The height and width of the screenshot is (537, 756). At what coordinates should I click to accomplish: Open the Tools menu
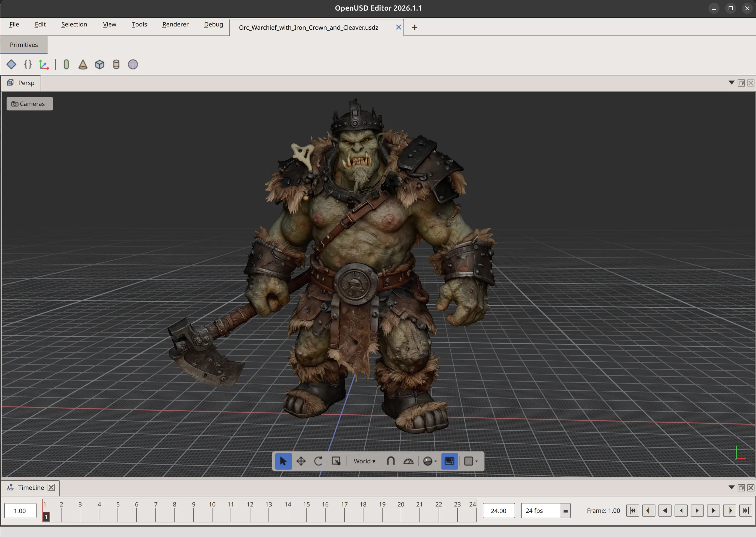pyautogui.click(x=139, y=24)
